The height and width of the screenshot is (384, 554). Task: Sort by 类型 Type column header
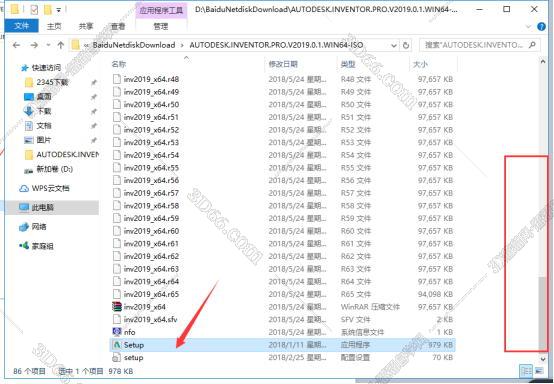coord(348,64)
